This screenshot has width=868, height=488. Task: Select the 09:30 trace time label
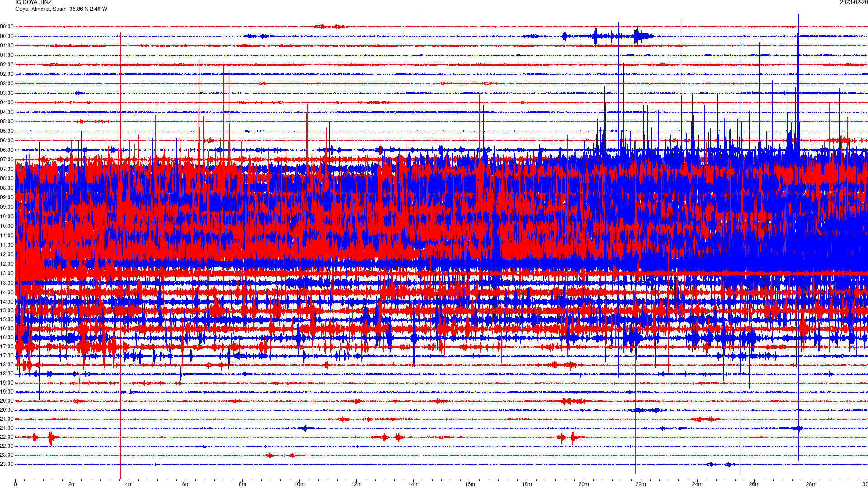(7, 207)
